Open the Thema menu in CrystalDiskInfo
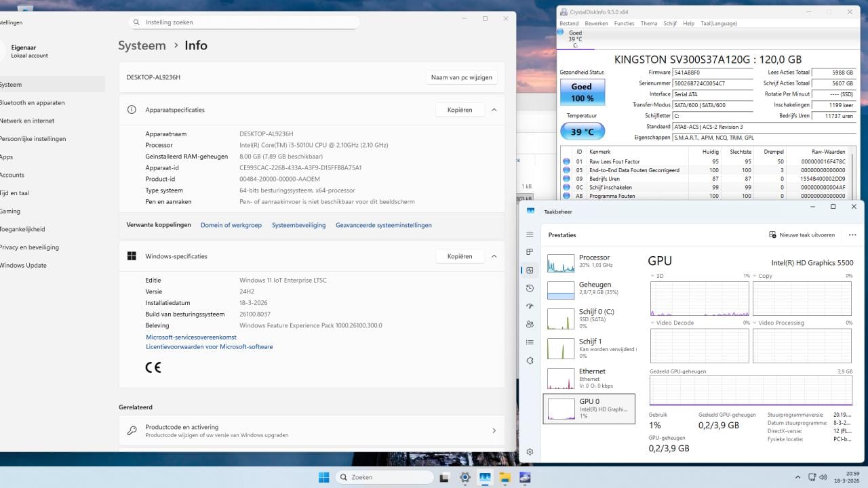This screenshot has height=488, width=868. pos(648,23)
